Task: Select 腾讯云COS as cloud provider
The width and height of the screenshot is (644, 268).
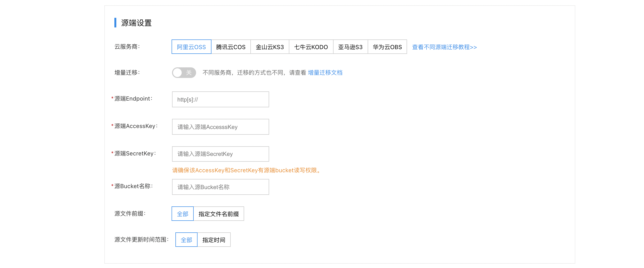Action: coord(231,47)
